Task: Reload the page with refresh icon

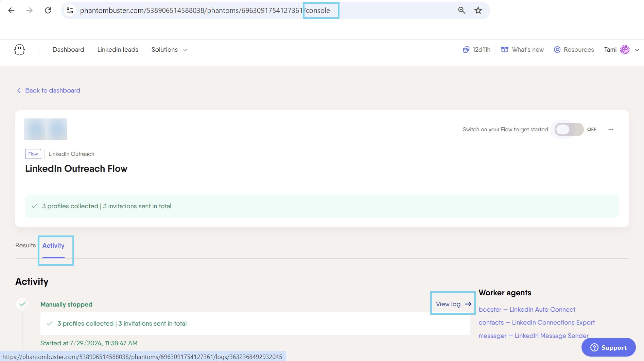Action: (x=48, y=10)
